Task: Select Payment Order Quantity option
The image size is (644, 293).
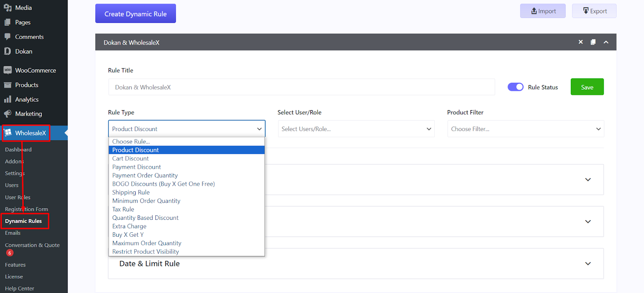Action: [187, 175]
